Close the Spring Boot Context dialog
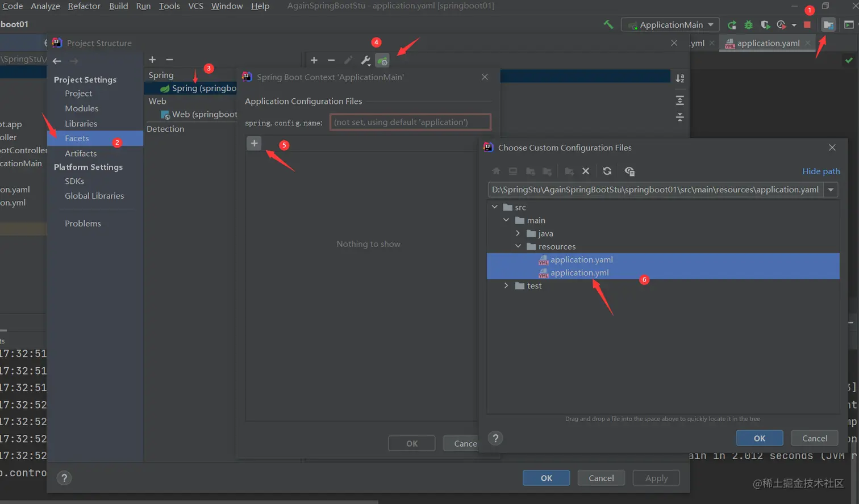This screenshot has width=859, height=504. (x=485, y=77)
